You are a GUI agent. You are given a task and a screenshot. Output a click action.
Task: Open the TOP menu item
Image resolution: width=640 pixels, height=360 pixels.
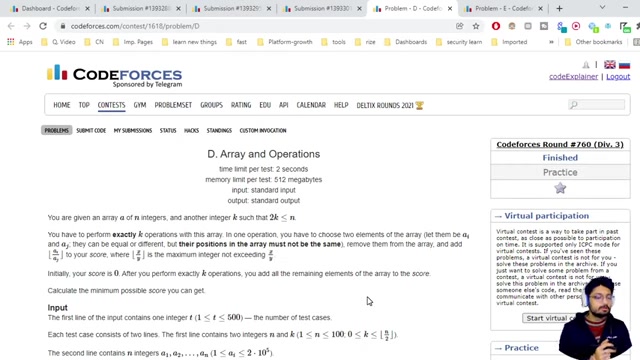(84, 105)
